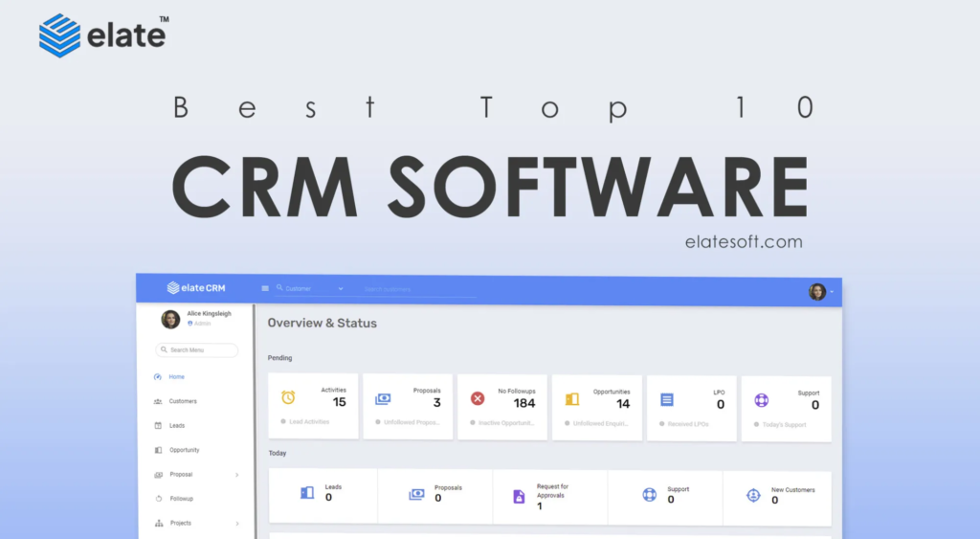Toggle the hamburger menu icon
Screen dimensions: 980x539
point(265,288)
